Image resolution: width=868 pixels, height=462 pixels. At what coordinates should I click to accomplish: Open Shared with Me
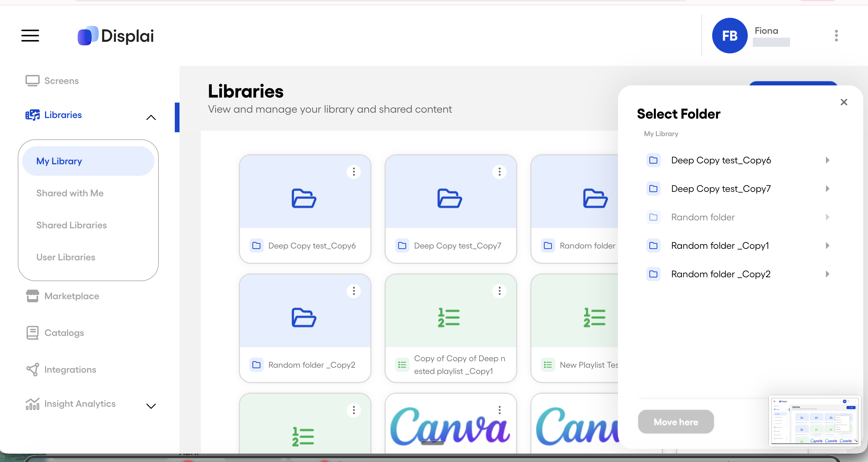tap(70, 193)
